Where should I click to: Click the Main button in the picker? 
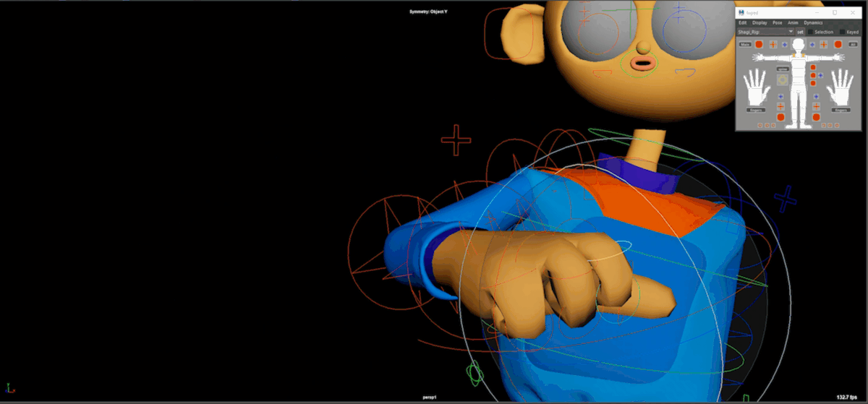(x=745, y=44)
